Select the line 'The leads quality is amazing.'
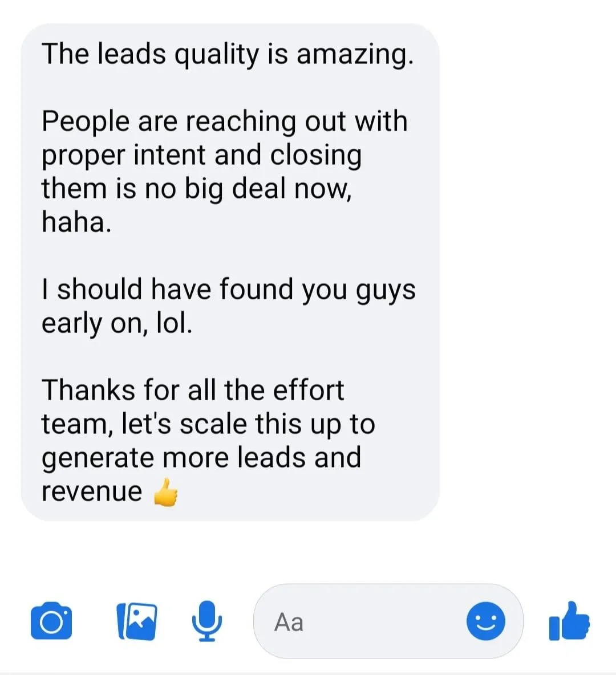Image resolution: width=616 pixels, height=675 pixels. pyautogui.click(x=228, y=56)
